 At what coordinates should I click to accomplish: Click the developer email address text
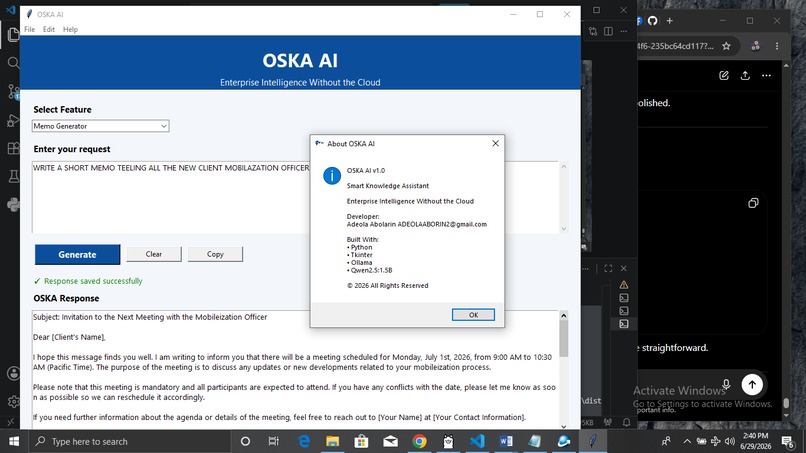pos(442,224)
